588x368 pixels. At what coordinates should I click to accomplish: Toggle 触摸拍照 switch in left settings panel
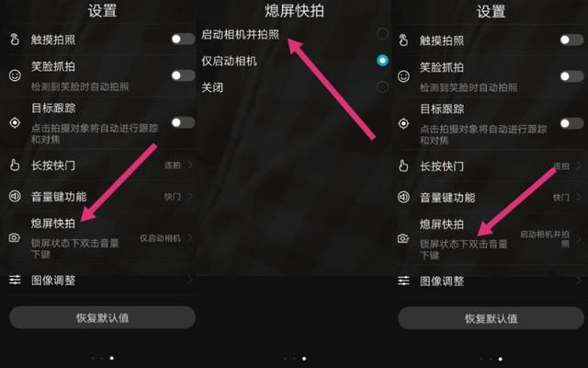(183, 39)
